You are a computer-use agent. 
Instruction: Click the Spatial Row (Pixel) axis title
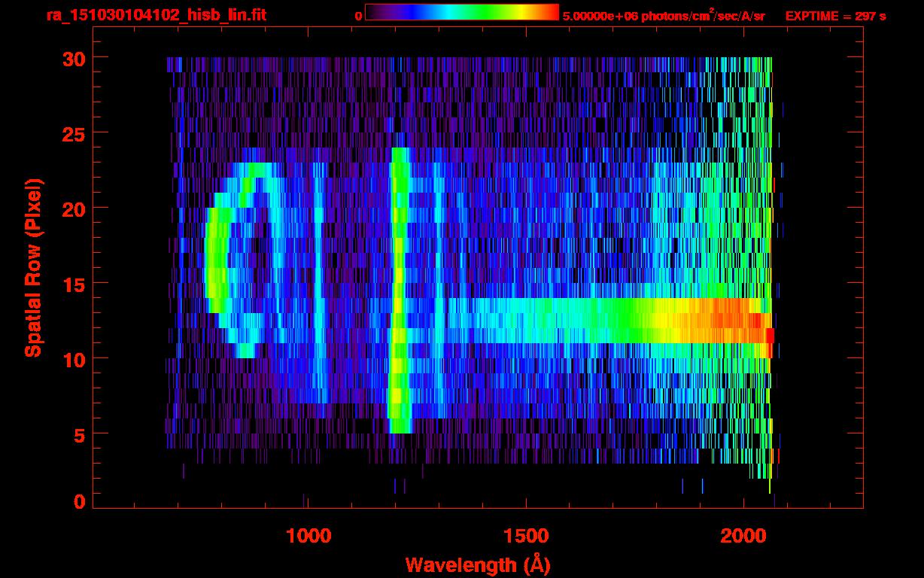pos(32,268)
